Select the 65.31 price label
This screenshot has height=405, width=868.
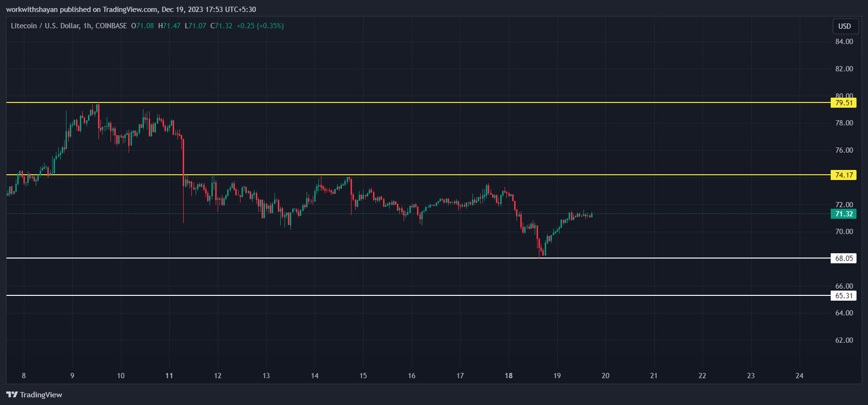[844, 295]
